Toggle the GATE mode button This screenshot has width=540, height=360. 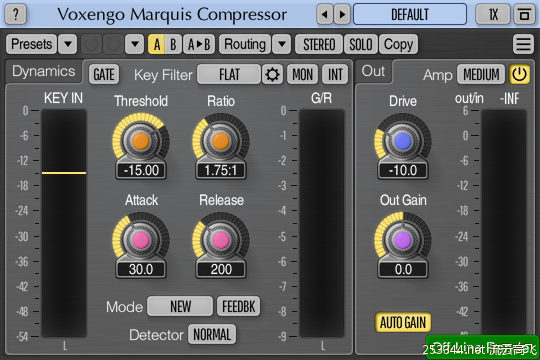point(104,74)
